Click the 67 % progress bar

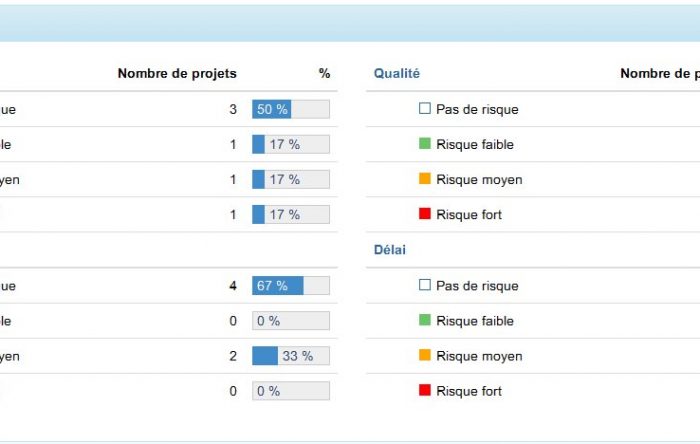(x=291, y=286)
